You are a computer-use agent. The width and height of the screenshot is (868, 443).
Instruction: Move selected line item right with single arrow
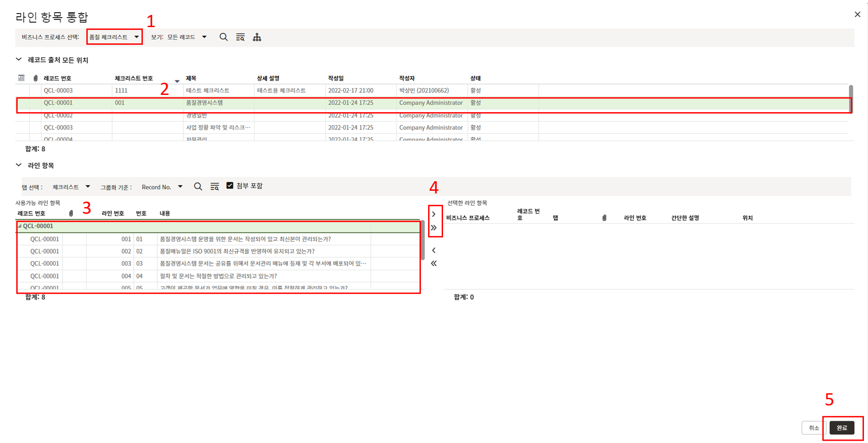point(434,214)
